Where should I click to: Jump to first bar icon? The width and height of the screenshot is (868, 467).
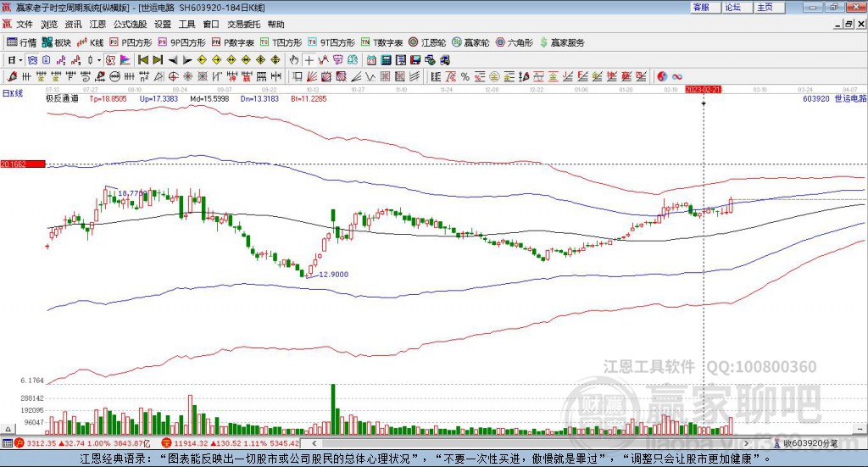pos(143,60)
